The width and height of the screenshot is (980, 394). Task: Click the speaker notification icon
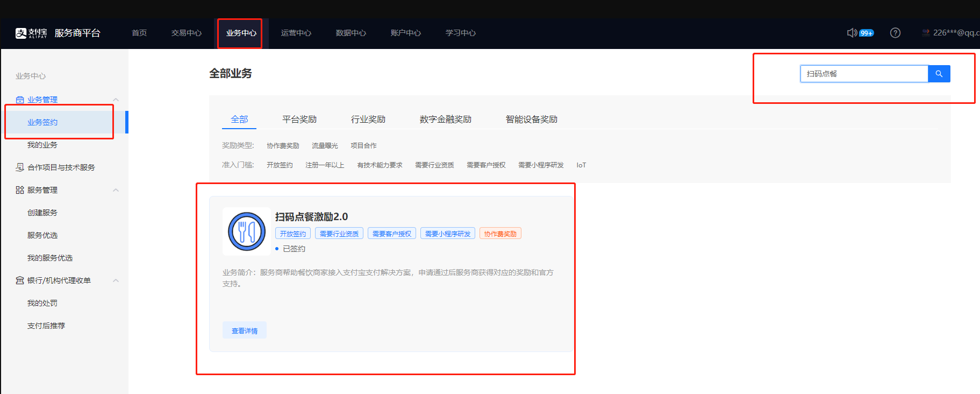(852, 33)
